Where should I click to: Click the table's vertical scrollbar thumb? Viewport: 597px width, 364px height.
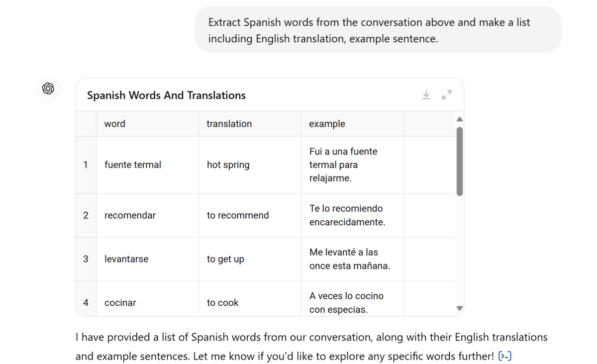(x=460, y=162)
